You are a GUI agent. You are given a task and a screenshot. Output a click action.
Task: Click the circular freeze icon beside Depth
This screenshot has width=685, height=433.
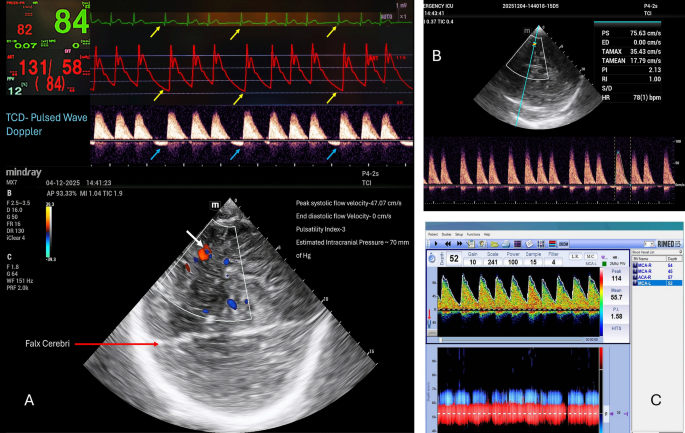point(432,258)
